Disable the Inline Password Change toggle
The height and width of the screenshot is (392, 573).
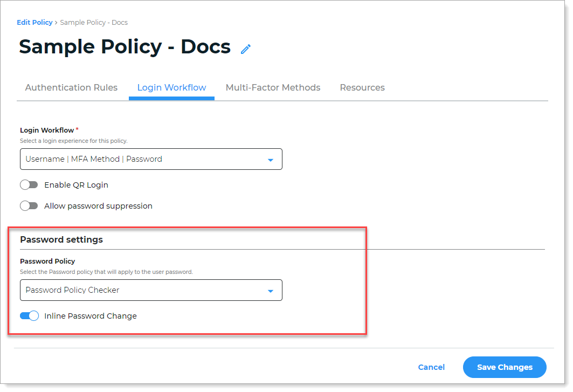pos(29,316)
